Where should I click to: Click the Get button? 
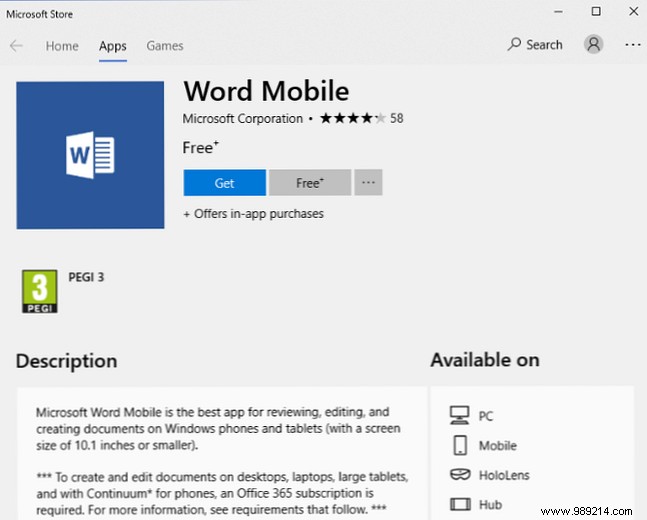pos(224,182)
